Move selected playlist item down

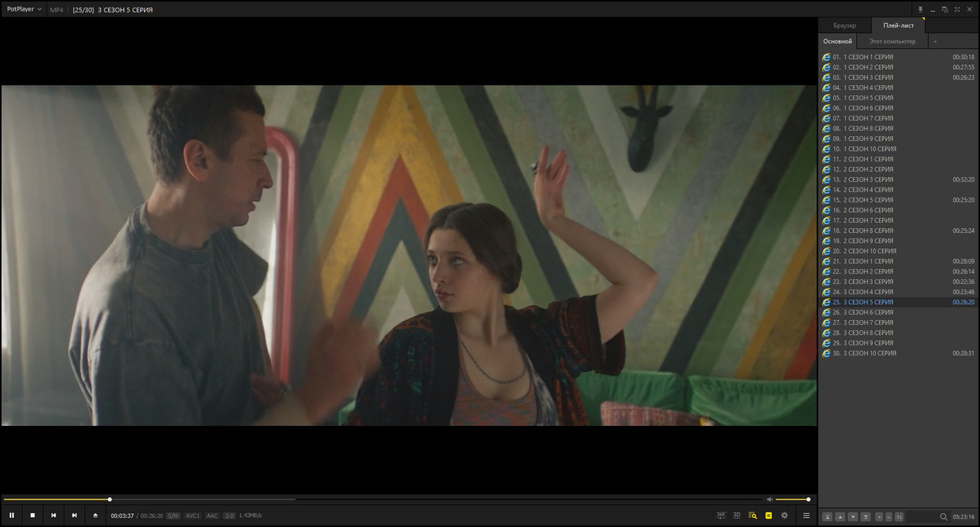coord(853,516)
